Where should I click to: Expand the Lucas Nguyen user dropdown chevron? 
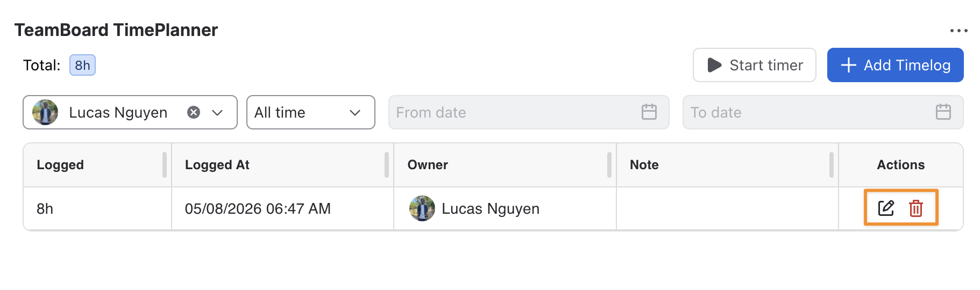click(x=217, y=112)
